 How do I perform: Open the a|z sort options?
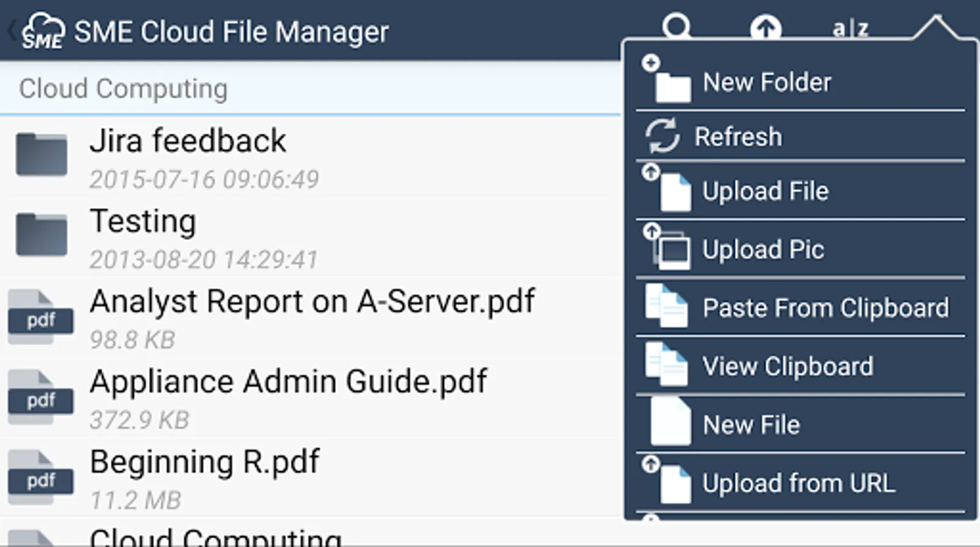pos(850,28)
